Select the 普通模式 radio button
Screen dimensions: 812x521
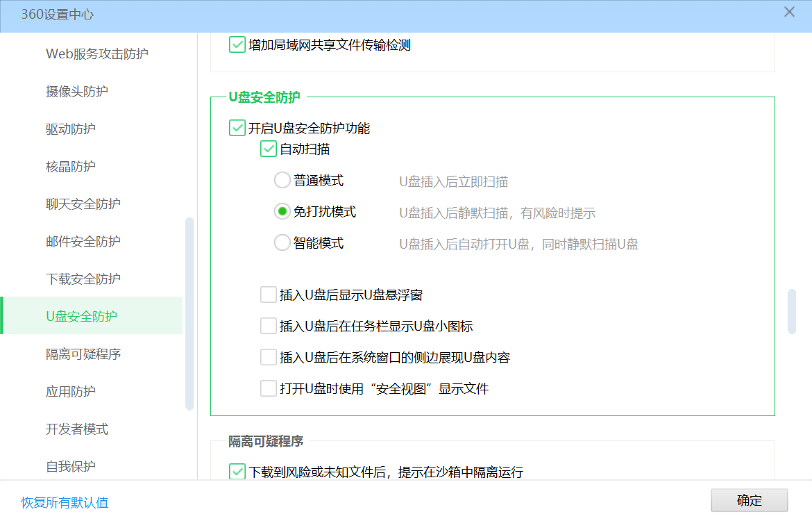coord(282,181)
